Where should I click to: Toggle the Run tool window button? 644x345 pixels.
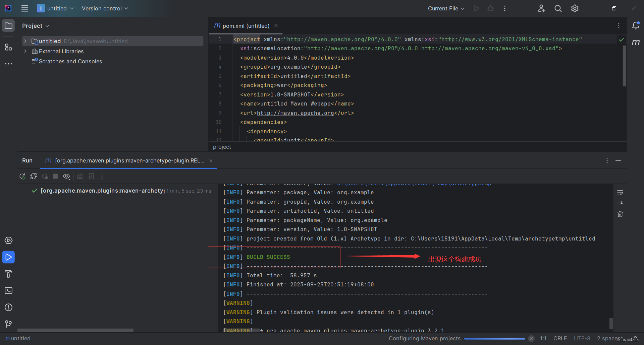9,257
